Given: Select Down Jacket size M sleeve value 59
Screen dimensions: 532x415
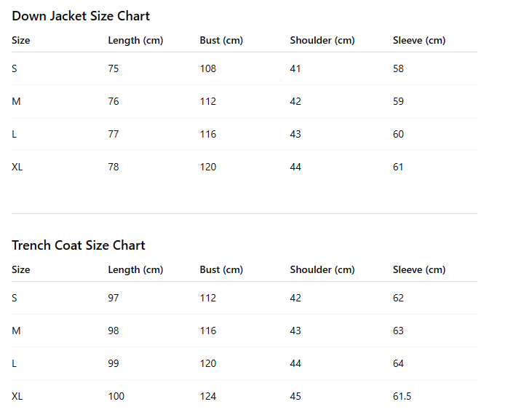Looking at the screenshot, I should tap(398, 101).
